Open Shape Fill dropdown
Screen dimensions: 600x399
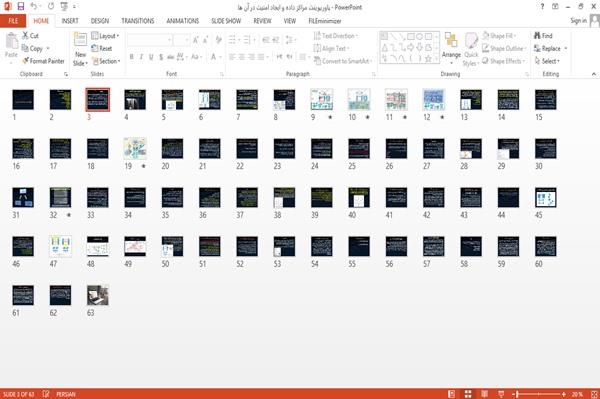click(x=499, y=36)
